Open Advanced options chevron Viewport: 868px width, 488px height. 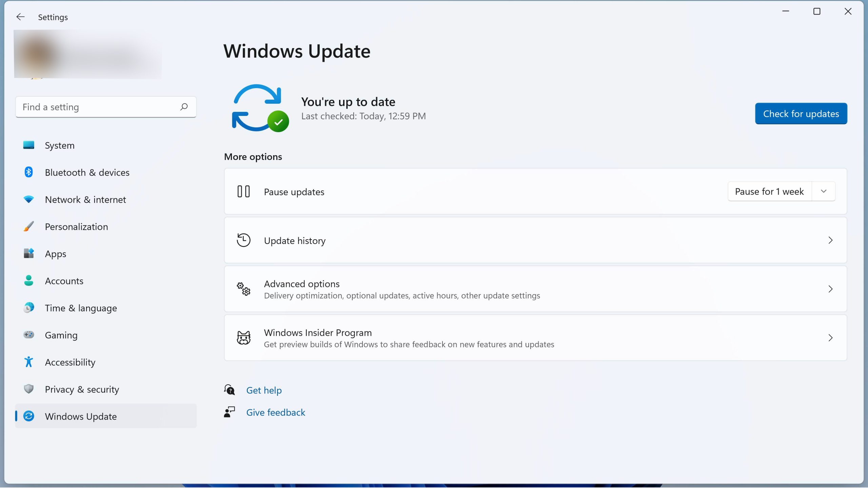coord(830,289)
